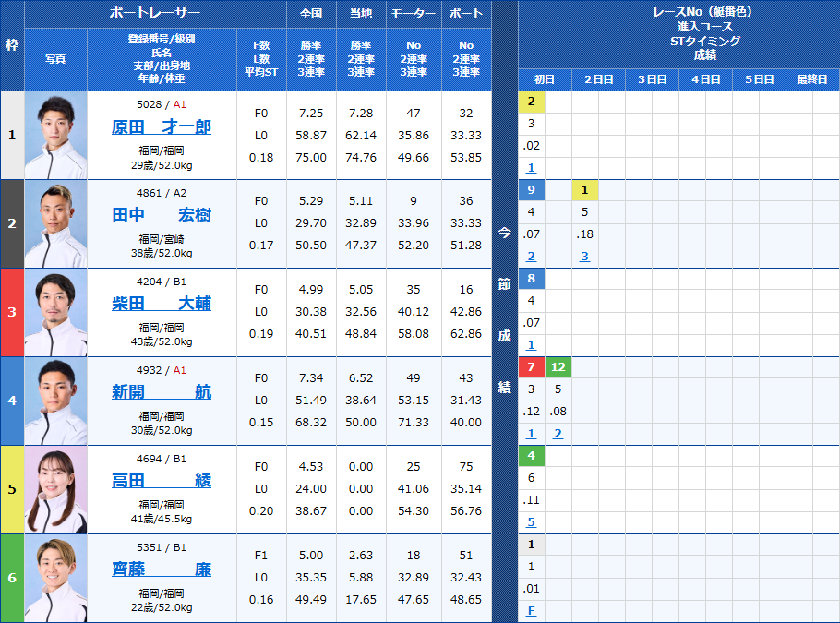Click photo of racer 原田 才一郎
This screenshot has height=623, width=840.
tap(55, 136)
